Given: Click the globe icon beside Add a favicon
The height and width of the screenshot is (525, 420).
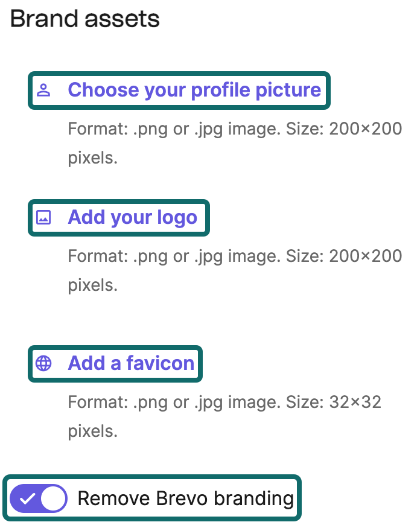Looking at the screenshot, I should pyautogui.click(x=43, y=363).
